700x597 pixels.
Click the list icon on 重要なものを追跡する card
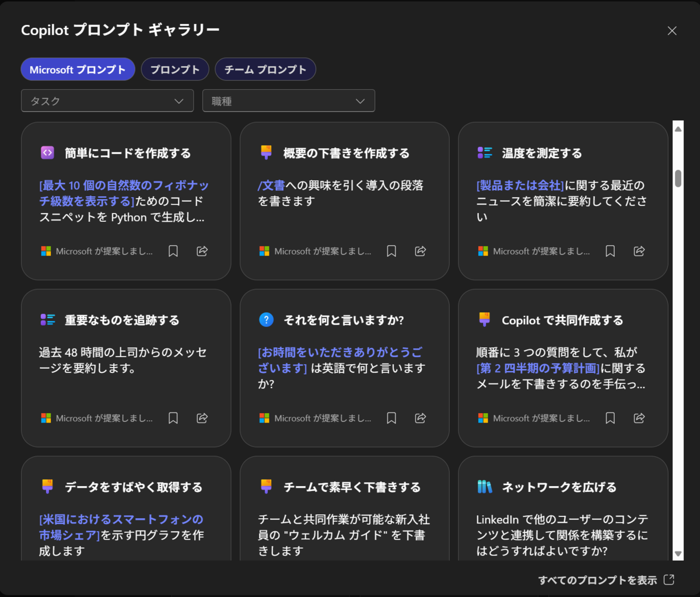click(x=47, y=320)
